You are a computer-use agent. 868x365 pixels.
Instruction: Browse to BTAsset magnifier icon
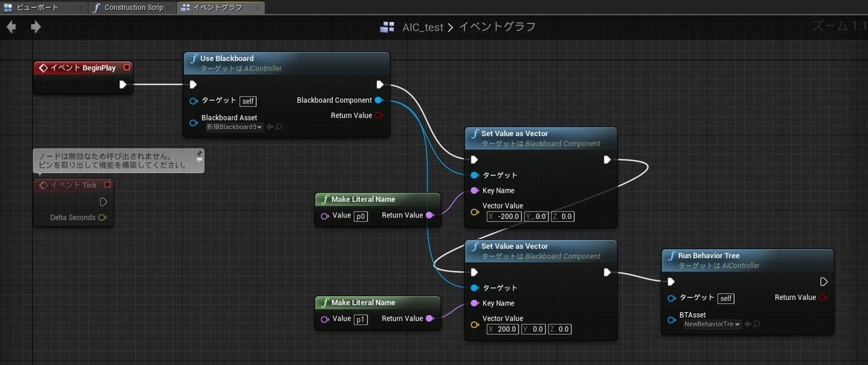click(757, 324)
